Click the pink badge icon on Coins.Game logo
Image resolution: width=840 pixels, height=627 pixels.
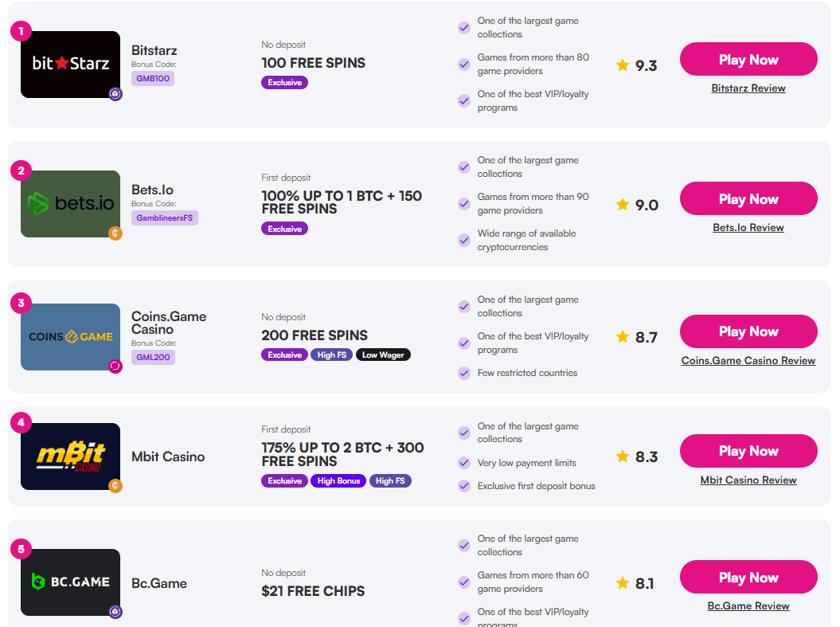click(x=115, y=366)
